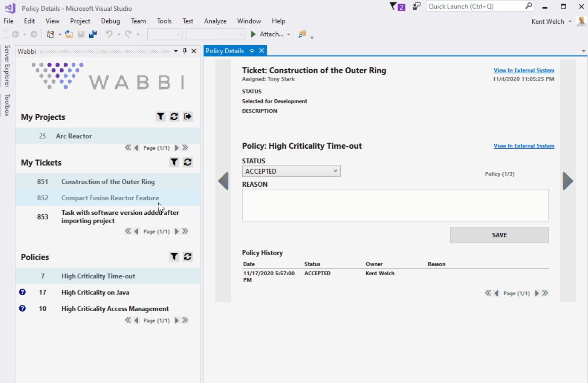Click Navigate Backward toolbar icon

tap(16, 34)
